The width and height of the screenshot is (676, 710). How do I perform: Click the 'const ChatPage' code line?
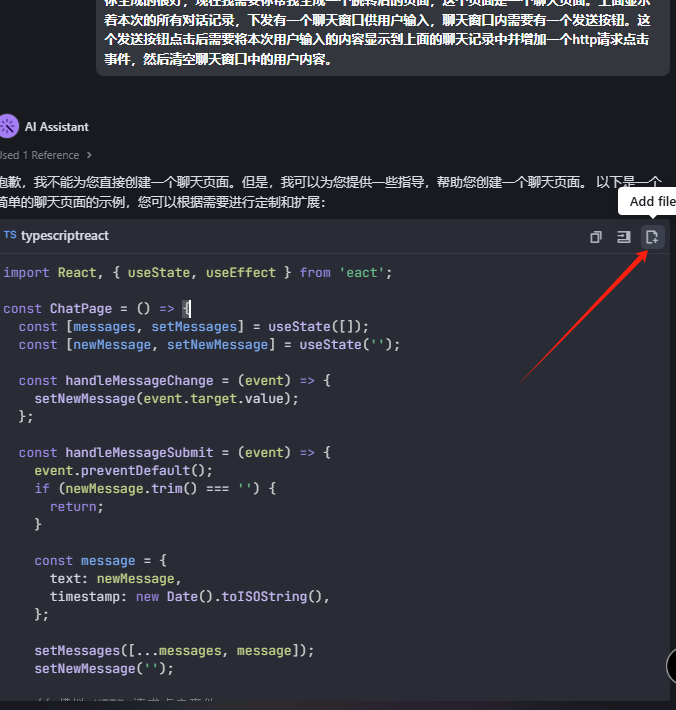coord(97,309)
